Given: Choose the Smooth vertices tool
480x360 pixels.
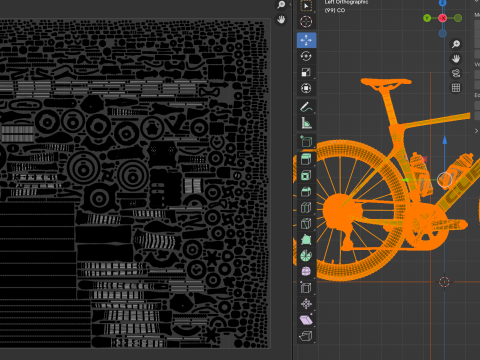Looking at the screenshot, I should pos(306,272).
